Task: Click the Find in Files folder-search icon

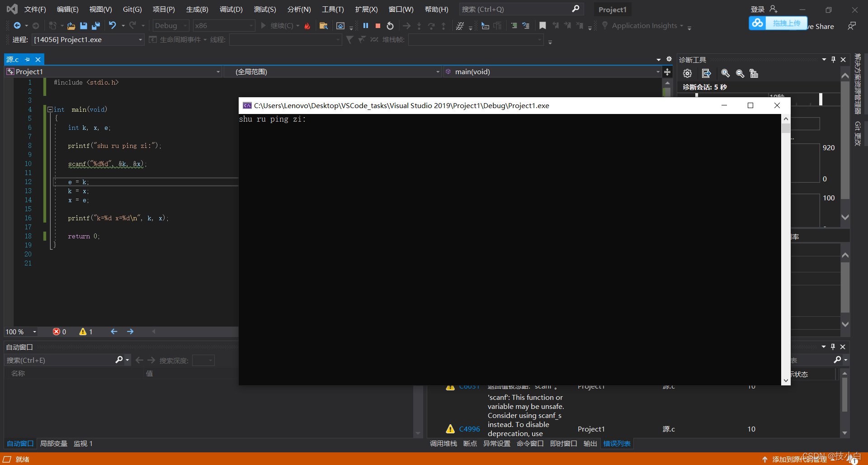Action: pyautogui.click(x=324, y=26)
